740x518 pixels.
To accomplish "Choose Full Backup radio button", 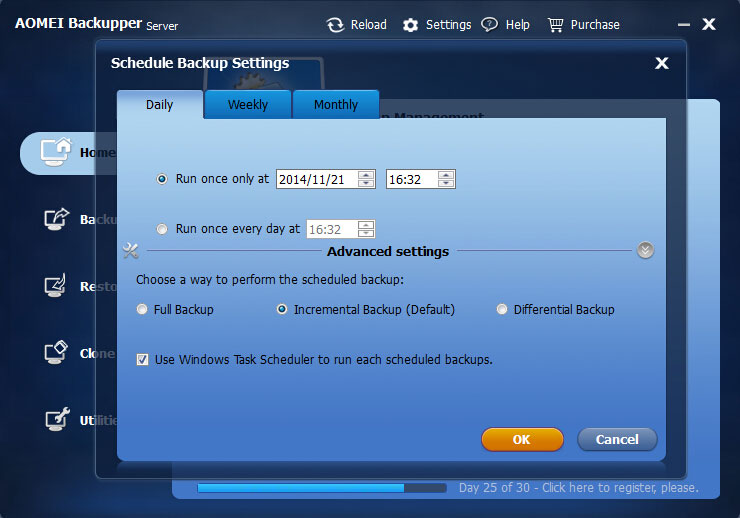I will (142, 310).
